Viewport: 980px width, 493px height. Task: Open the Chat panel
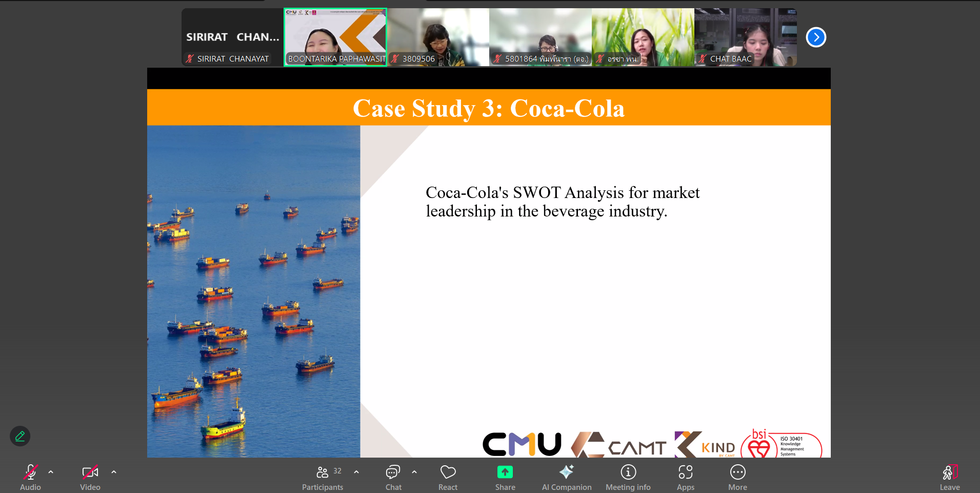(x=393, y=477)
